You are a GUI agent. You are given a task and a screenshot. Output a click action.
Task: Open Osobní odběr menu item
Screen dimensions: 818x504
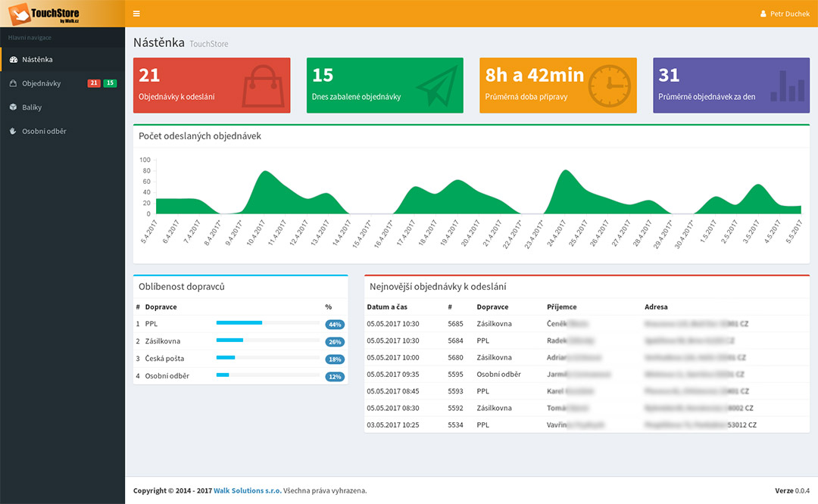(63, 132)
